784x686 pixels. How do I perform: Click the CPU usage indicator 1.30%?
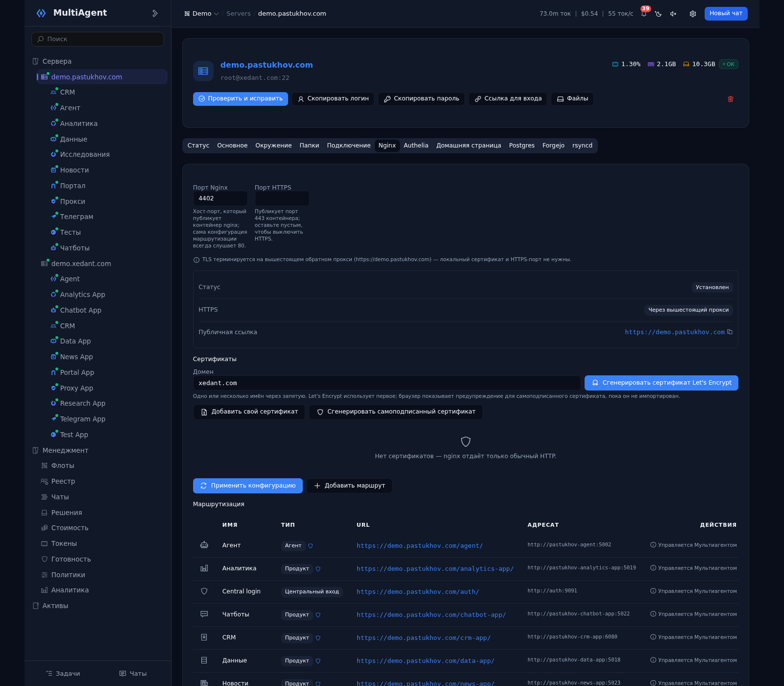[626, 64]
